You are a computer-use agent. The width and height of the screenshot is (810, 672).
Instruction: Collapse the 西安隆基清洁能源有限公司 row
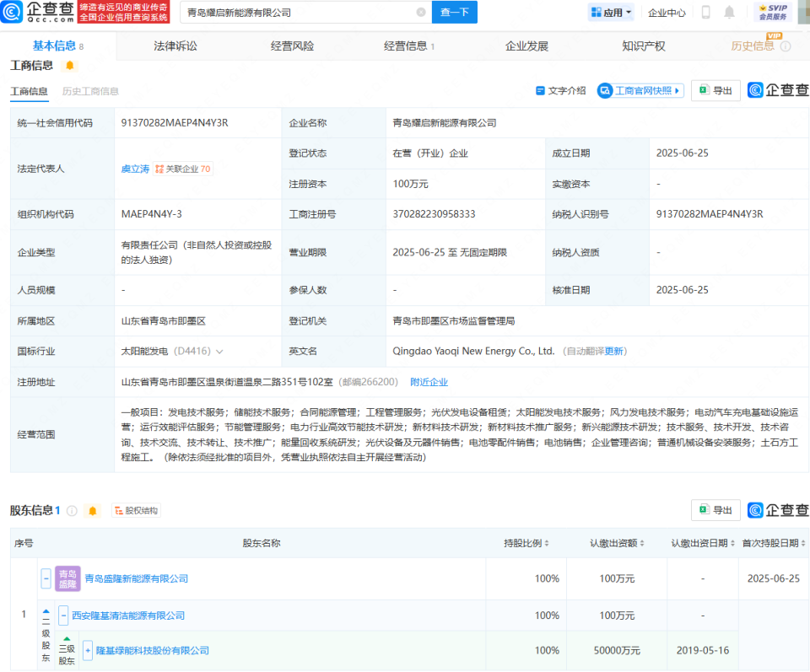point(63,616)
